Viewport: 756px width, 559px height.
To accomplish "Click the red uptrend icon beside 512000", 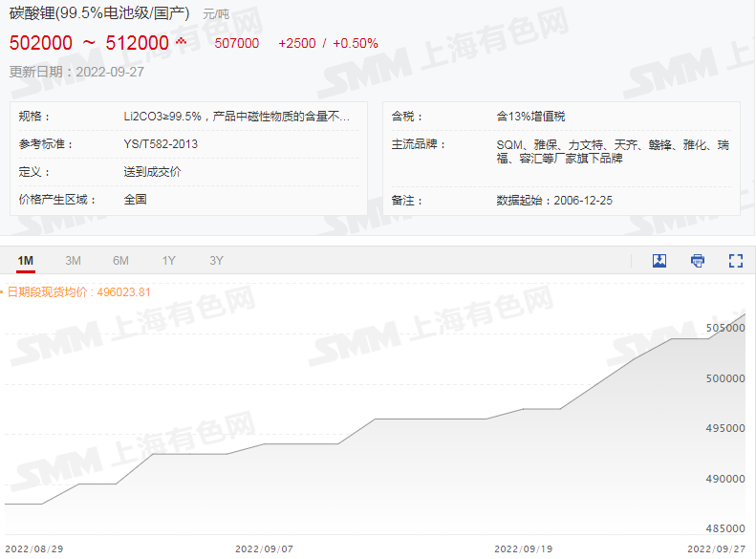I will 182,41.
